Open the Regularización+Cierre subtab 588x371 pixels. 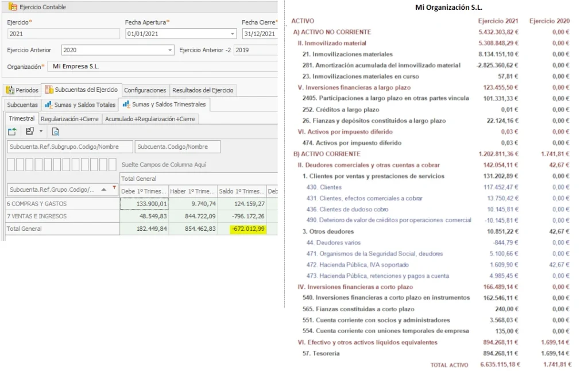[x=69, y=119]
